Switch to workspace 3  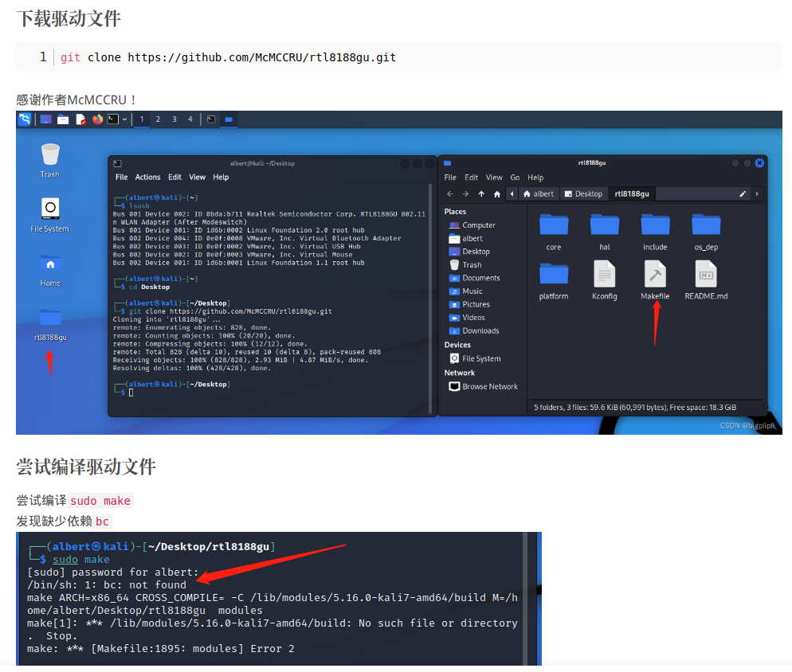pyautogui.click(x=174, y=119)
